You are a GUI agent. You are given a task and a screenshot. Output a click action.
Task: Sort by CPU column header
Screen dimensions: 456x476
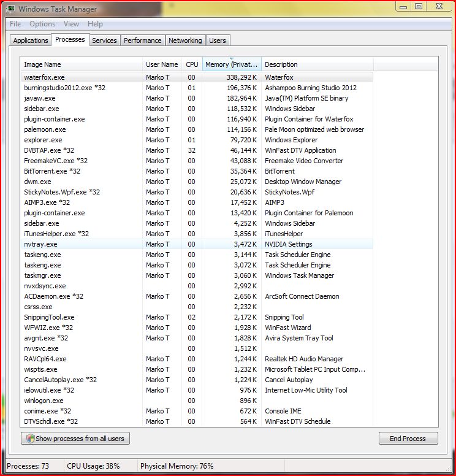click(x=192, y=64)
